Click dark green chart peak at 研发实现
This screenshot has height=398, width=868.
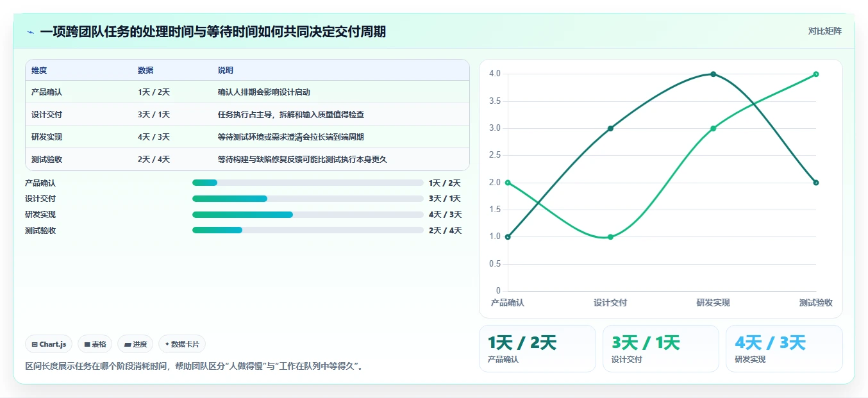tap(713, 74)
